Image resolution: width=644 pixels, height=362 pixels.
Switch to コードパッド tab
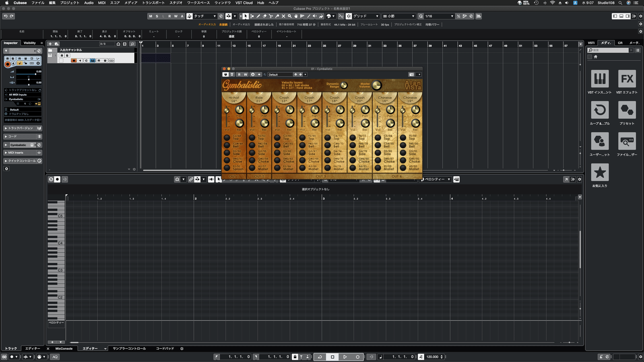(165, 349)
